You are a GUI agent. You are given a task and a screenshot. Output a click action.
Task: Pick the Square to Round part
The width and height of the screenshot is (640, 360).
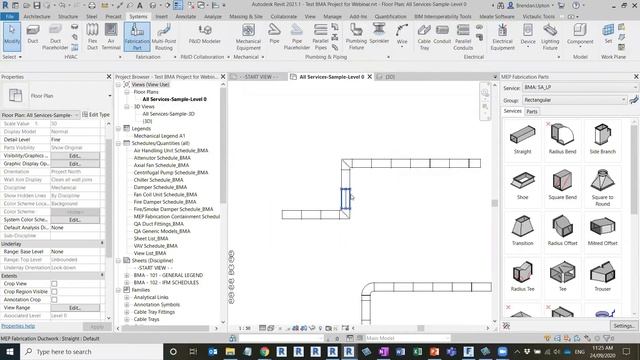(x=602, y=188)
